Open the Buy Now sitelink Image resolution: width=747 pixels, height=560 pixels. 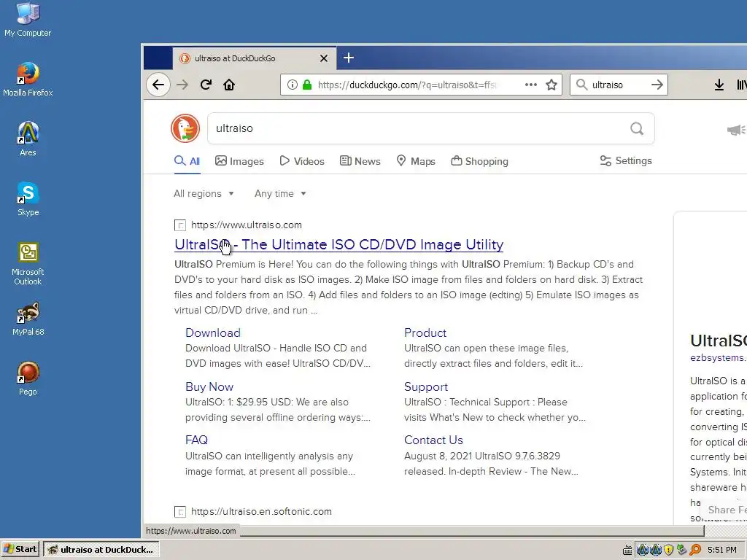point(209,386)
